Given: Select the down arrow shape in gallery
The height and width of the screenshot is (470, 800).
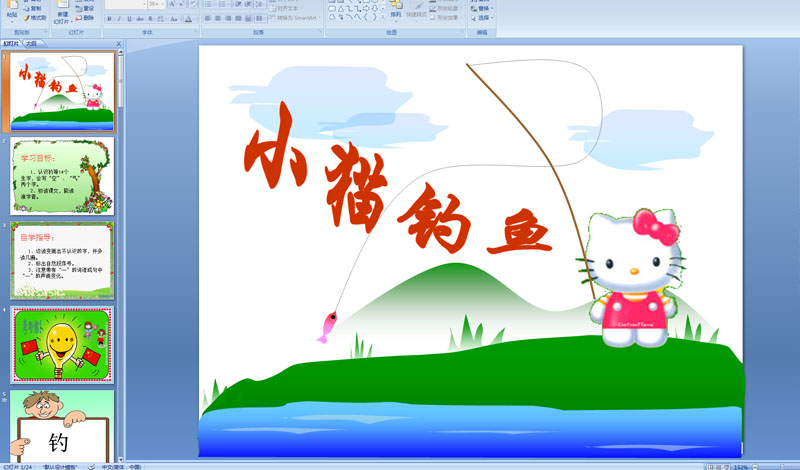Looking at the screenshot, I should pos(374,9).
